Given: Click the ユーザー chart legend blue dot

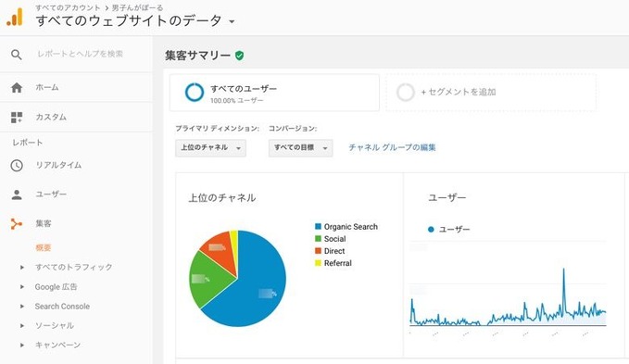Looking at the screenshot, I should click(431, 230).
